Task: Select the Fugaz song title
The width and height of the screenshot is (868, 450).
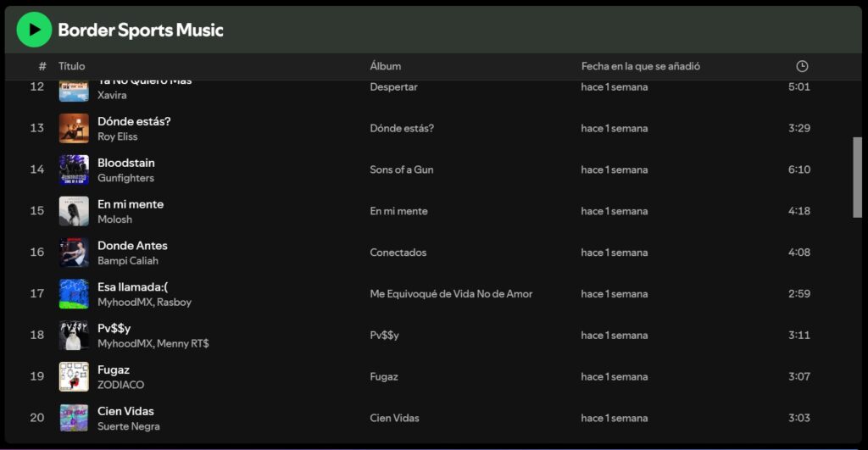Action: (114, 369)
